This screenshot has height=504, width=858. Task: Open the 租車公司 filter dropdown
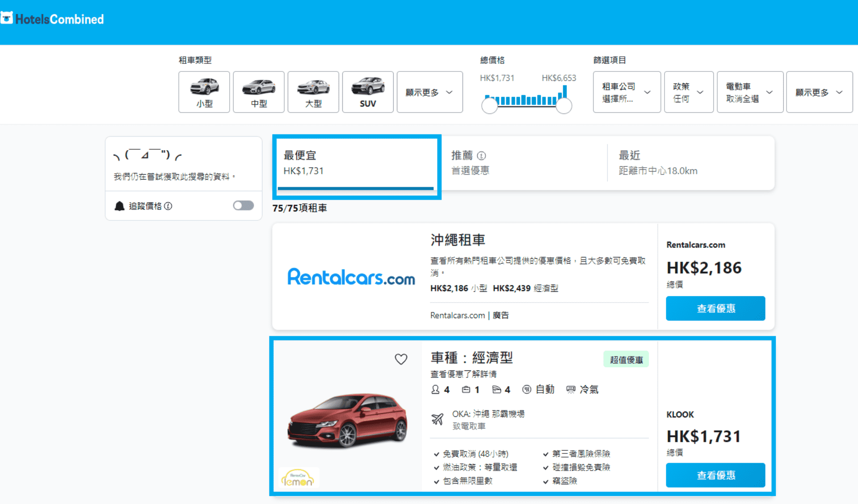point(627,92)
